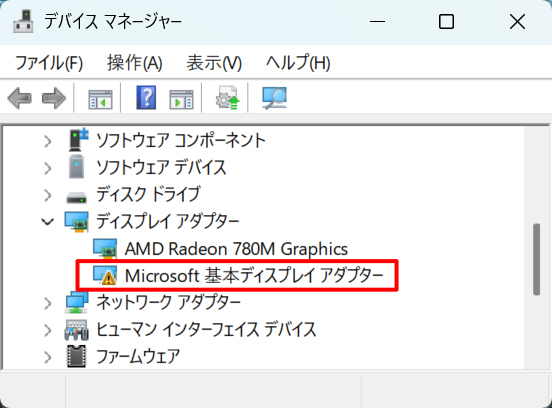This screenshot has width=552, height=408.
Task: Select the ソフトウェア コンポーネント label
Action: point(181,140)
